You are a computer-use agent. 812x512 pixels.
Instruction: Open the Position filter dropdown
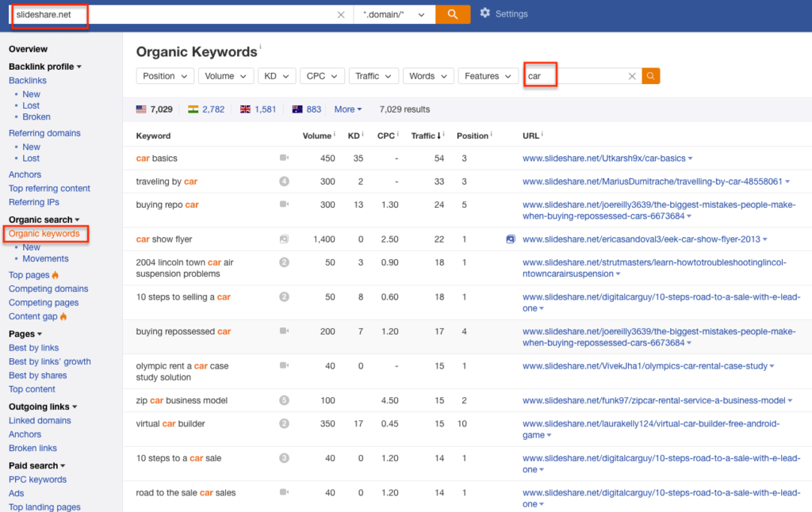point(165,76)
